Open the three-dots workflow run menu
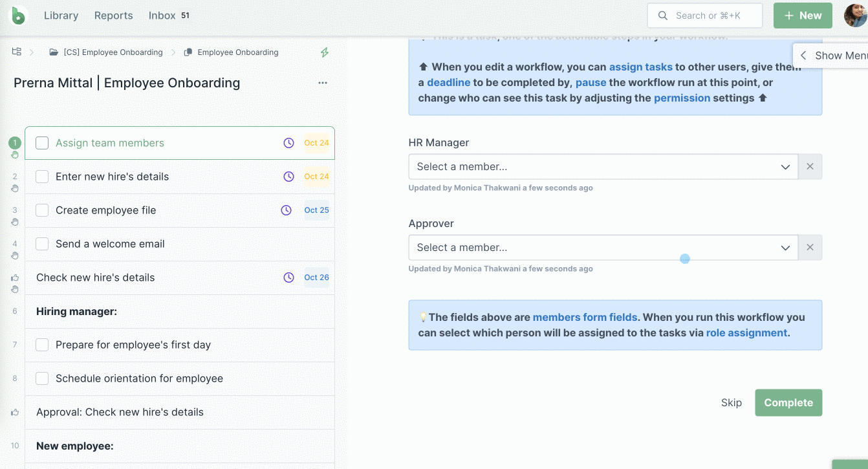 coord(323,83)
